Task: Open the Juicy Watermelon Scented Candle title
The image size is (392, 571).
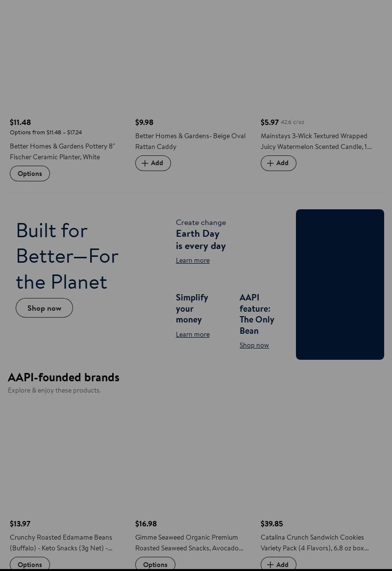Action: point(316,141)
